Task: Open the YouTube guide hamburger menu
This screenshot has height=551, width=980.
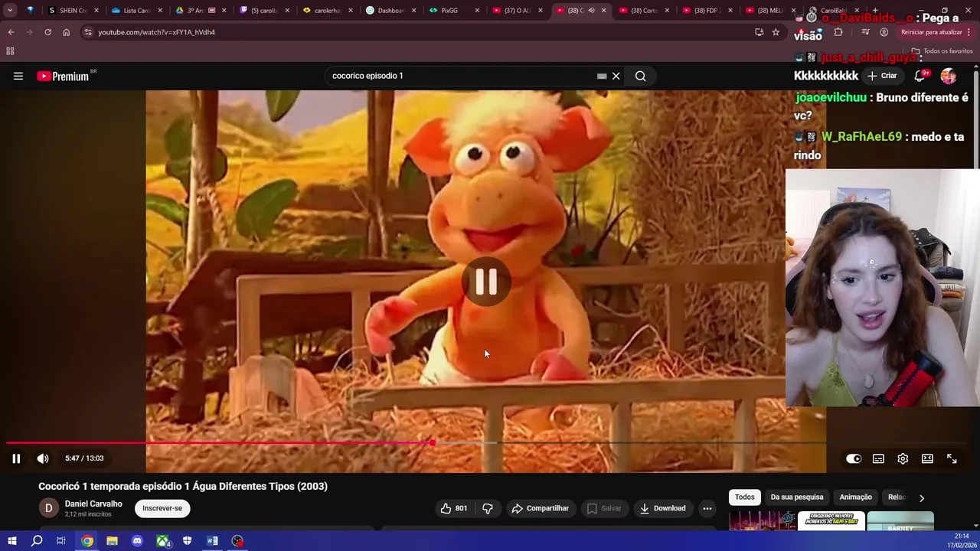Action: (18, 76)
